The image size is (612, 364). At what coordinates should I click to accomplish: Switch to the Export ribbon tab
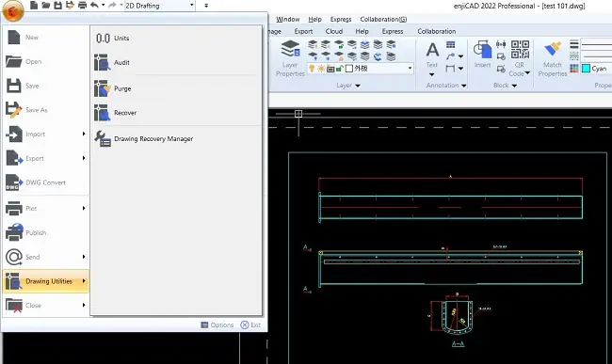(x=303, y=31)
